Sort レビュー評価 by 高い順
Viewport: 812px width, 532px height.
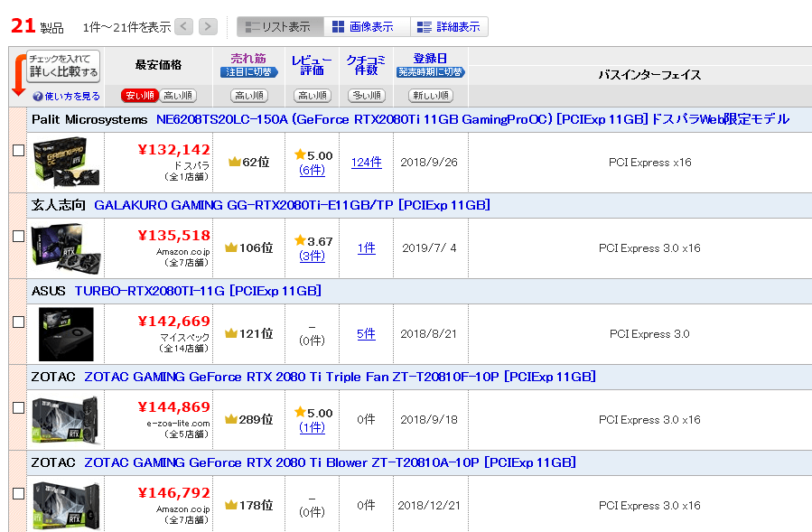pos(313,96)
